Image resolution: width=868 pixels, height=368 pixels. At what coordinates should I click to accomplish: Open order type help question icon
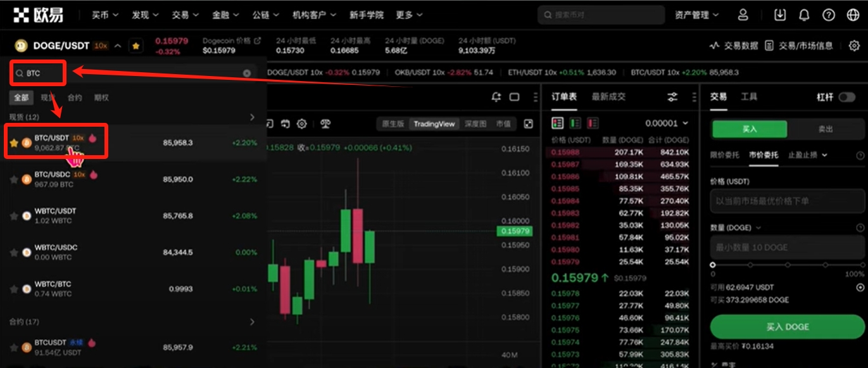coord(860,155)
